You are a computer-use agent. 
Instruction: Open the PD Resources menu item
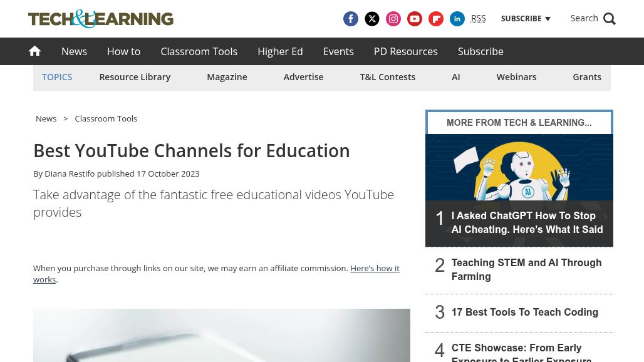405,51
